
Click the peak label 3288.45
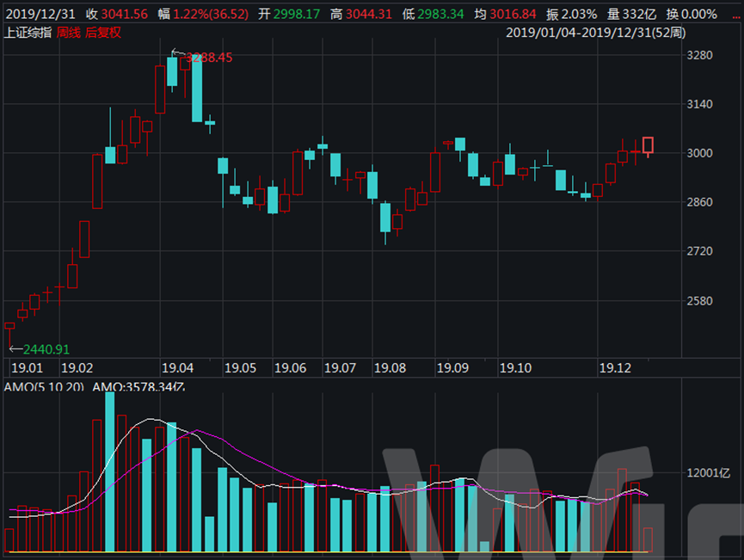pos(209,58)
